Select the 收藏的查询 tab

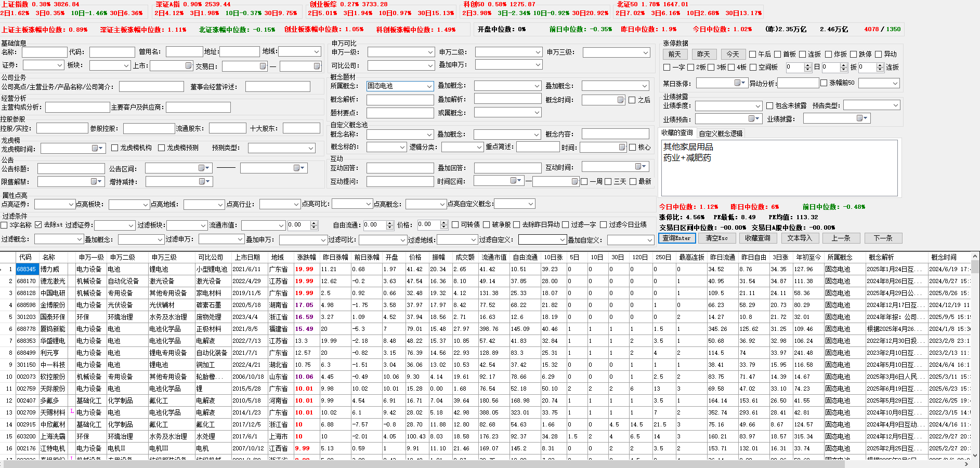(x=677, y=133)
